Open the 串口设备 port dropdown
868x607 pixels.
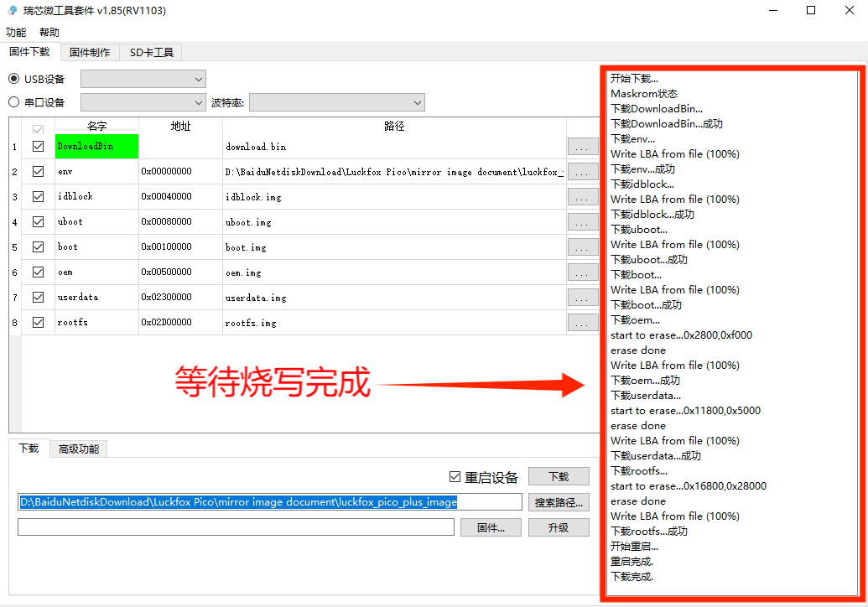(143, 102)
